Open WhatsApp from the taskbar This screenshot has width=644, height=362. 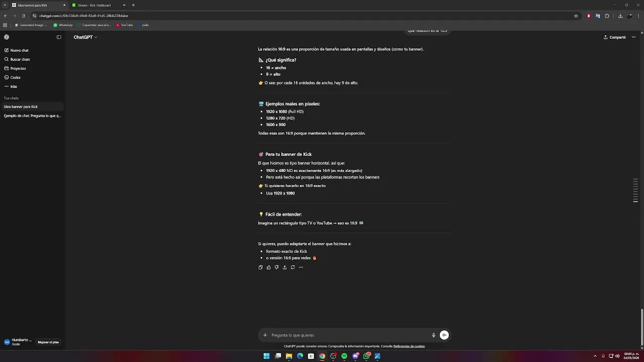pos(366,356)
